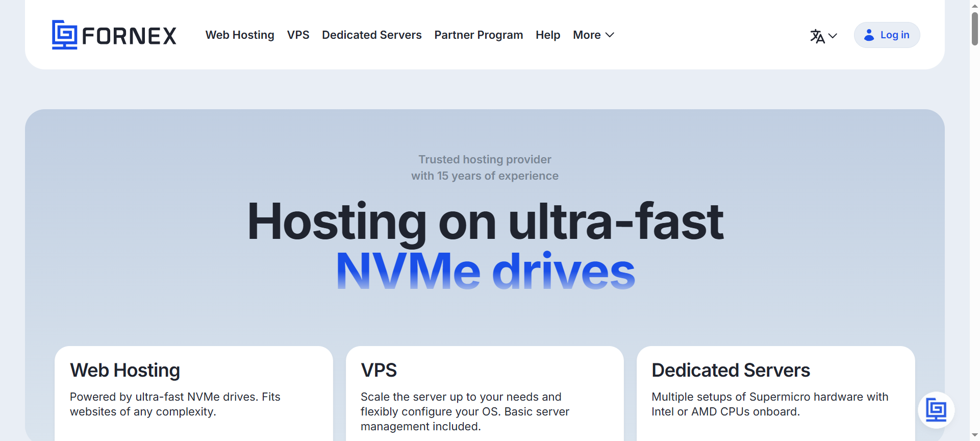The height and width of the screenshot is (441, 980).
Task: Go to Web Hosting in the navbar
Action: coord(240,35)
